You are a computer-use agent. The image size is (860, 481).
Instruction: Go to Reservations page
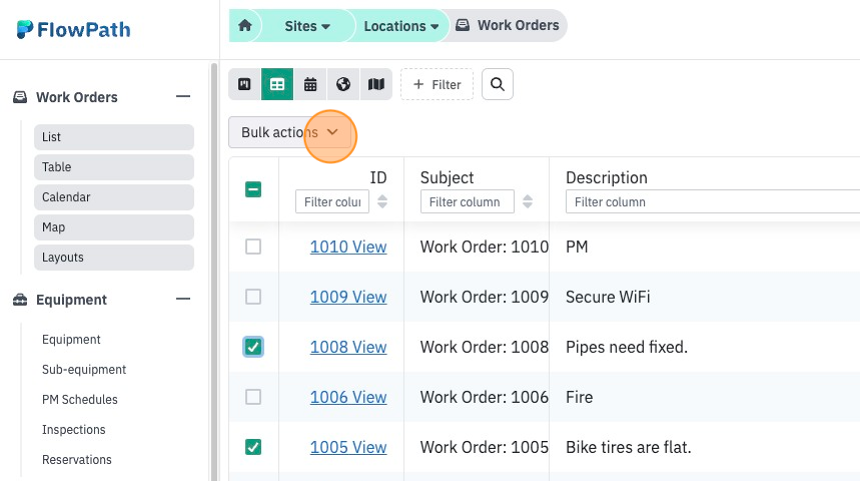pyautogui.click(x=77, y=460)
